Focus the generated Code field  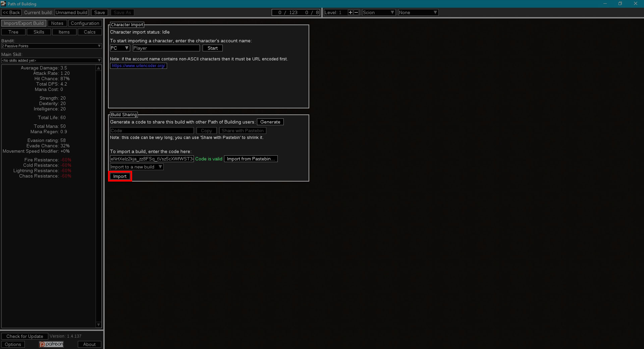[152, 131]
